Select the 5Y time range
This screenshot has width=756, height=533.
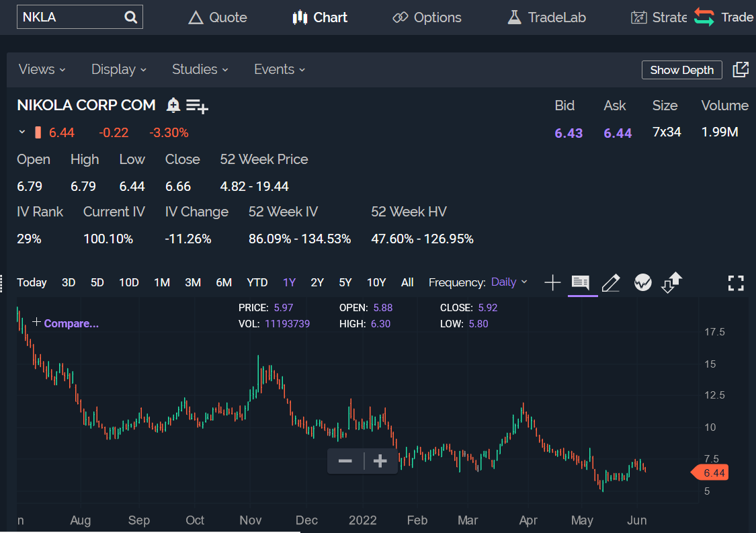tap(345, 282)
